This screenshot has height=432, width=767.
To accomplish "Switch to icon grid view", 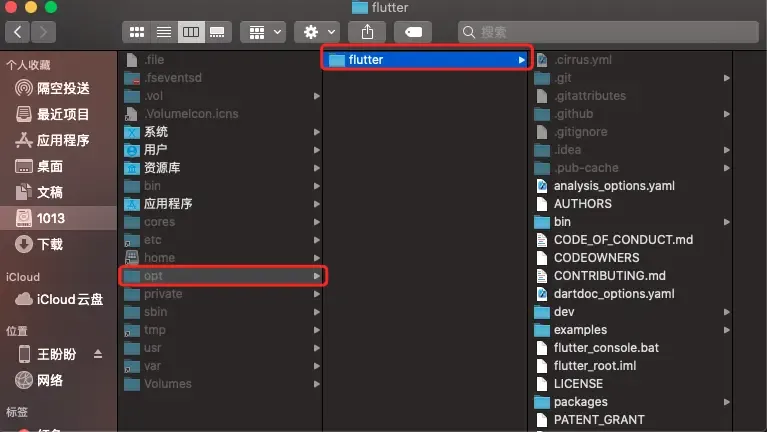I will click(x=136, y=32).
